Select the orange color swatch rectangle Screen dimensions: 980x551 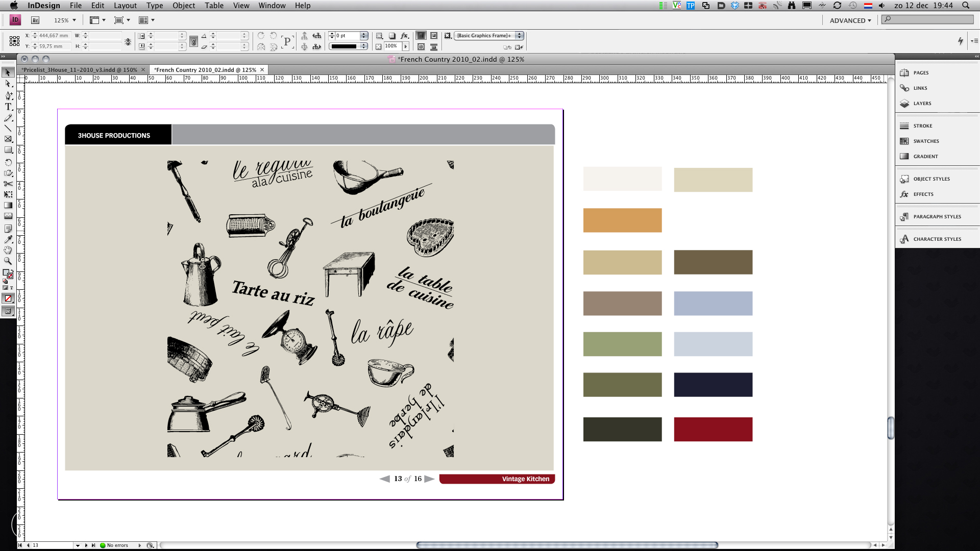(622, 220)
